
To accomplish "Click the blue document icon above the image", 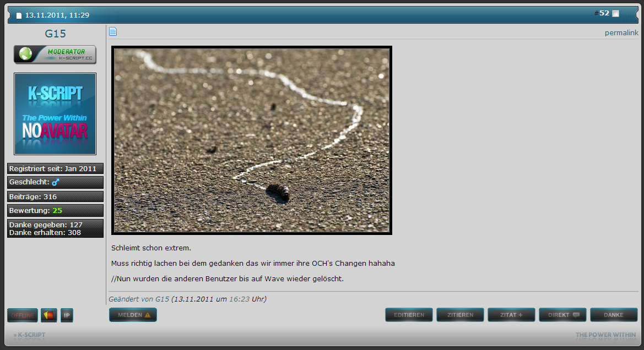I will [x=113, y=32].
